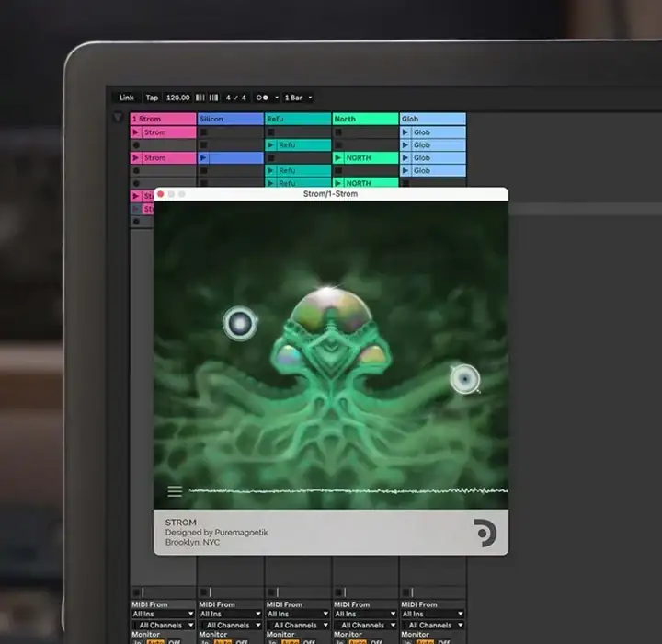Select the North track header
The width and height of the screenshot is (662, 644).
[366, 119]
